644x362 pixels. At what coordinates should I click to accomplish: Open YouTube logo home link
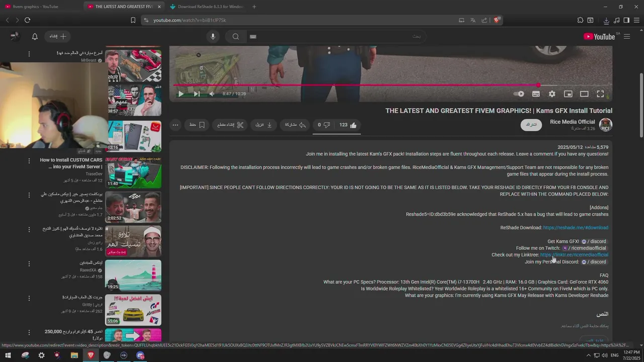[x=599, y=37]
